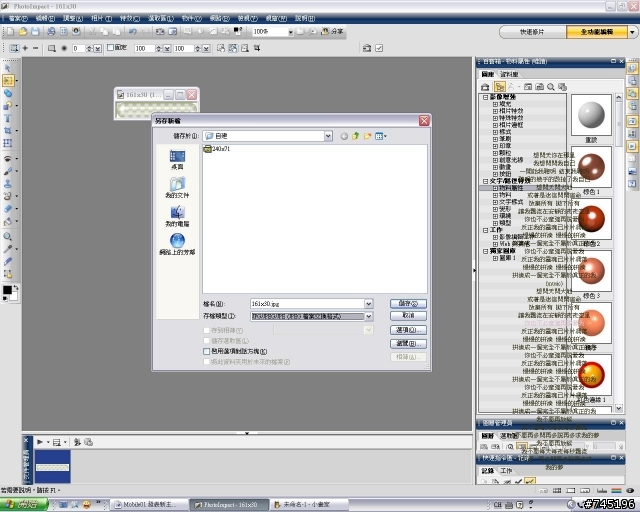The width and height of the screenshot is (640, 512).
Task: Open the 調整 menu
Action: 73,18
